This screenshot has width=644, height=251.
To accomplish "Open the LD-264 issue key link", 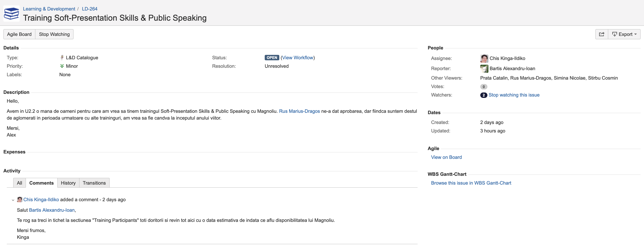I will point(89,9).
